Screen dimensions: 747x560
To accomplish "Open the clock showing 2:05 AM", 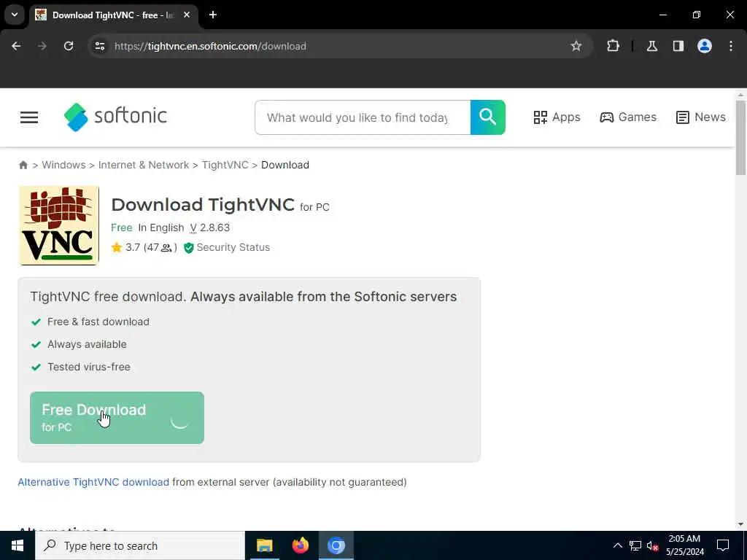I will pyautogui.click(x=684, y=545).
